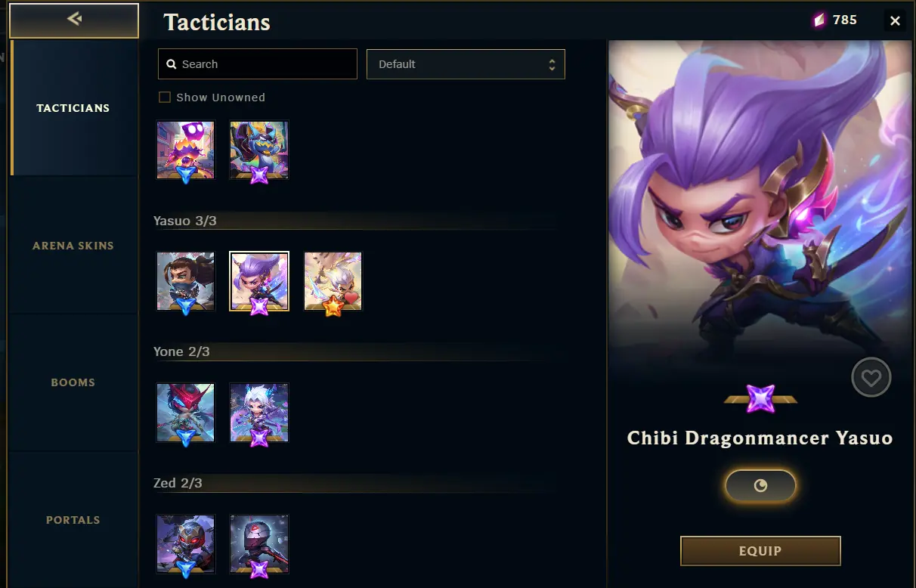Screen dimensions: 916x588
Task: Pick the second Zed tactician icon
Action: click(259, 544)
